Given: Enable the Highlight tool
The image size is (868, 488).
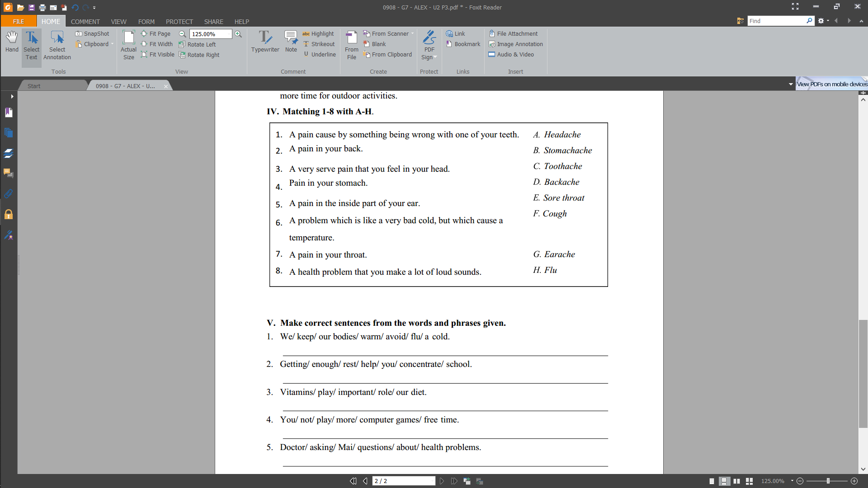Looking at the screenshot, I should [318, 33].
